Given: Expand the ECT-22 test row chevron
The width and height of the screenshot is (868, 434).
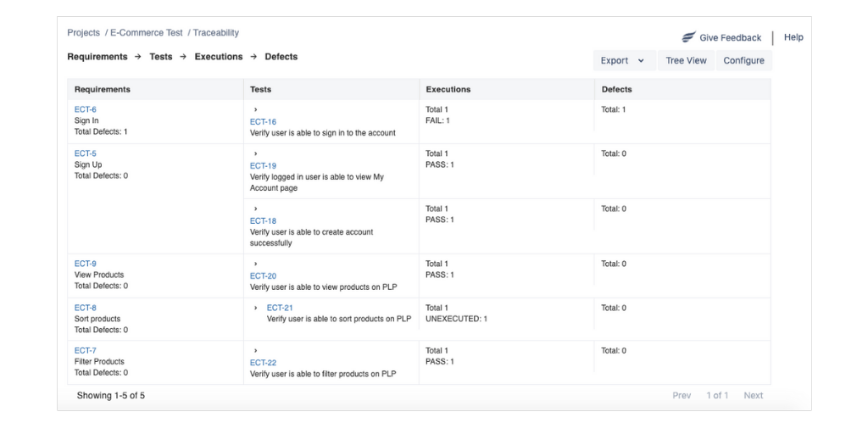Looking at the screenshot, I should pyautogui.click(x=255, y=351).
